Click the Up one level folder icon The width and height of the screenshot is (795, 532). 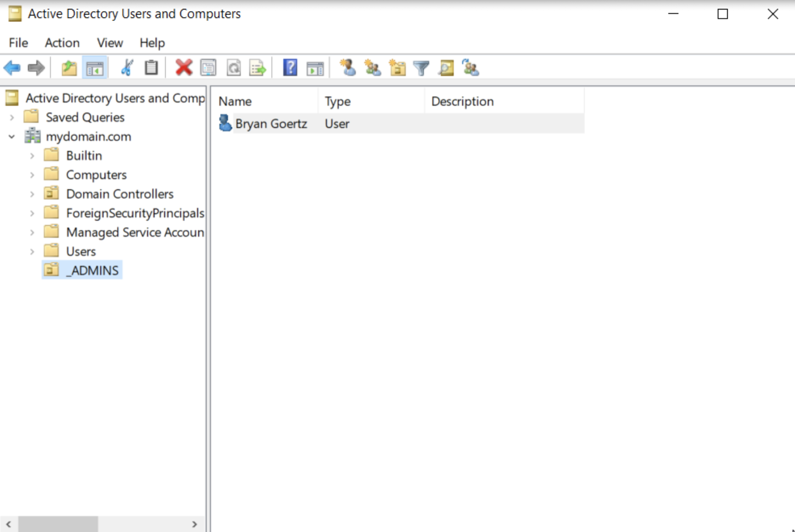click(69, 67)
